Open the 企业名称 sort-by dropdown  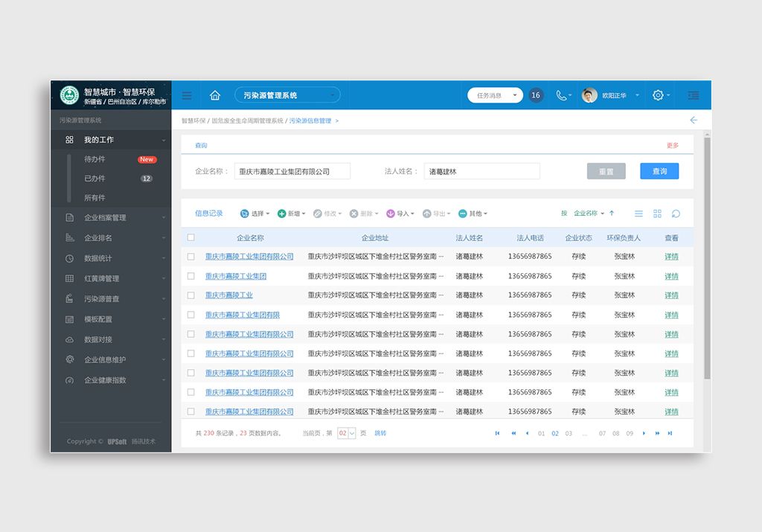tap(589, 214)
